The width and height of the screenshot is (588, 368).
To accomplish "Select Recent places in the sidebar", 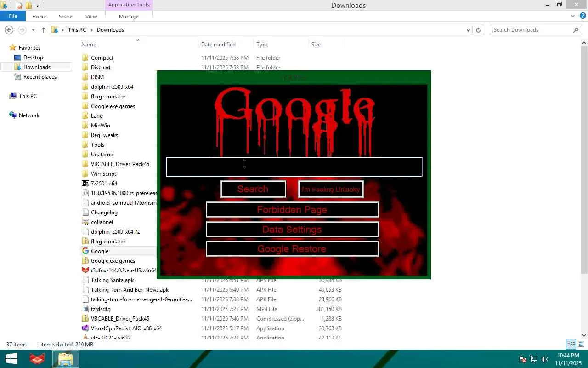I will coord(40,77).
